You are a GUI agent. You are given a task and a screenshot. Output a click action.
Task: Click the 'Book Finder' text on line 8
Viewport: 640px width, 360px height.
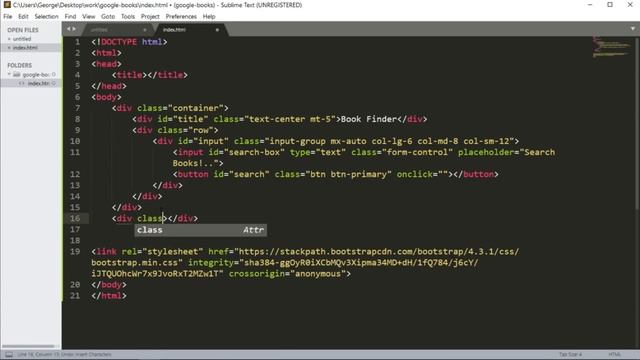pos(369,119)
